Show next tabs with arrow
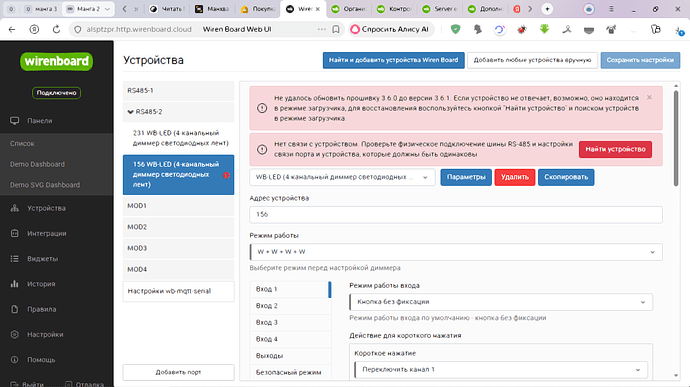This screenshot has height=387, width=690. [x=530, y=9]
